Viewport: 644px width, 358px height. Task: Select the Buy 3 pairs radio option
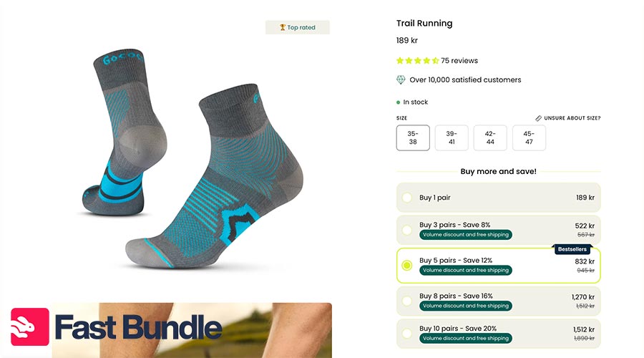[407, 230]
